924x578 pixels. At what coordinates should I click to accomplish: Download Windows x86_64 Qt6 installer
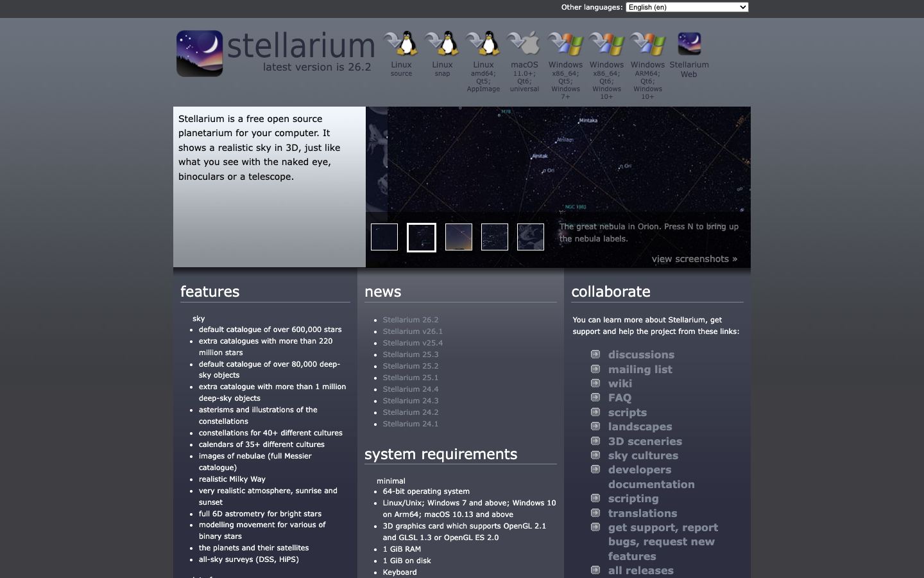coord(606,66)
